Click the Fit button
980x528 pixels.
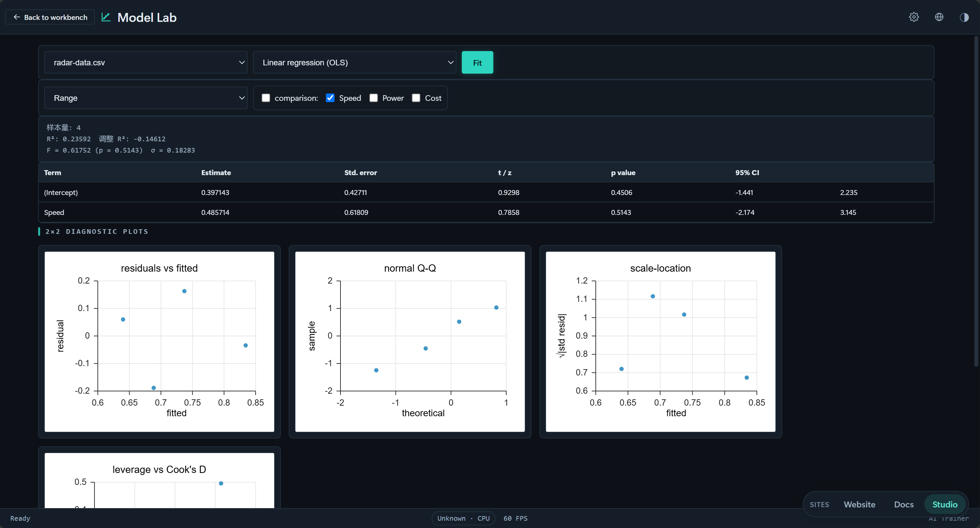click(x=477, y=62)
